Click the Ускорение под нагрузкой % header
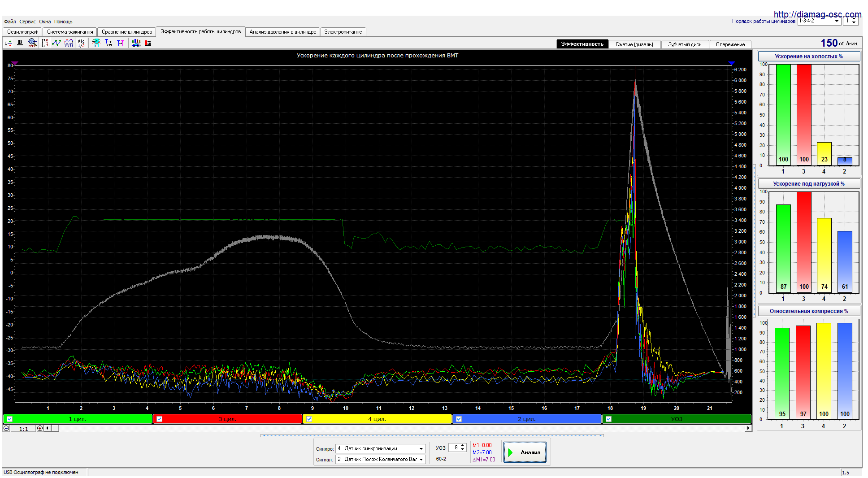The width and height of the screenshot is (868, 478). tap(809, 184)
